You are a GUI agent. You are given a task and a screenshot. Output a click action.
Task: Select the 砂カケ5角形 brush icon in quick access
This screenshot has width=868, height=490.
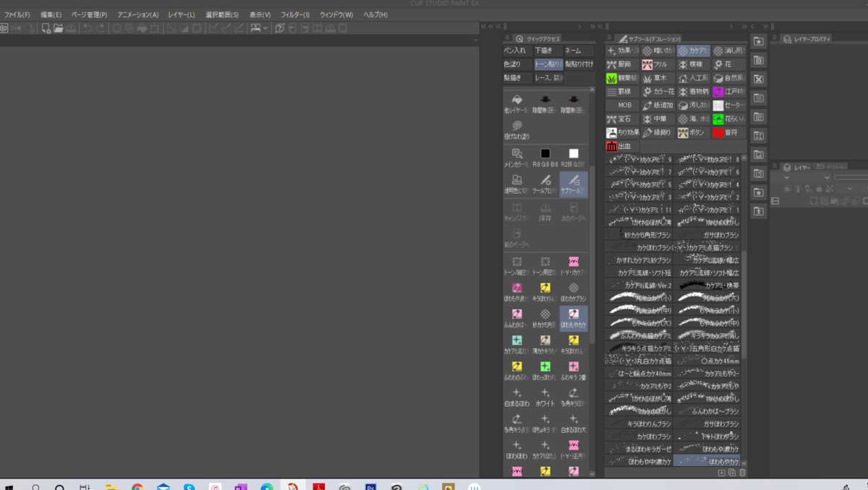point(545,318)
